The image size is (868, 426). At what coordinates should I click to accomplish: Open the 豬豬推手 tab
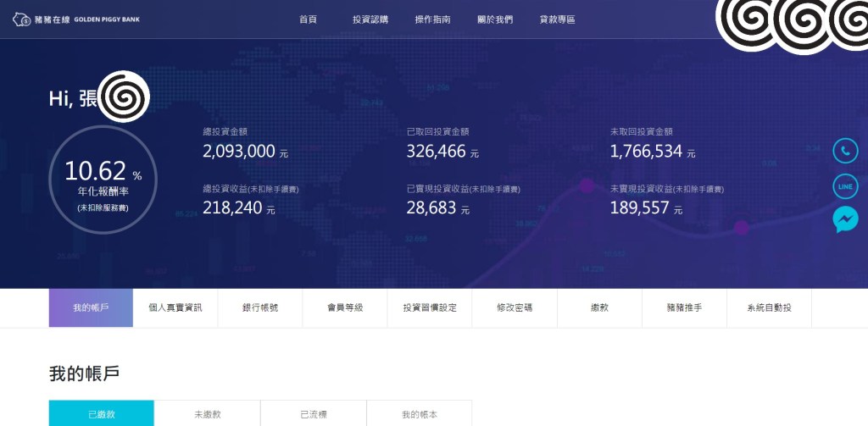click(684, 307)
